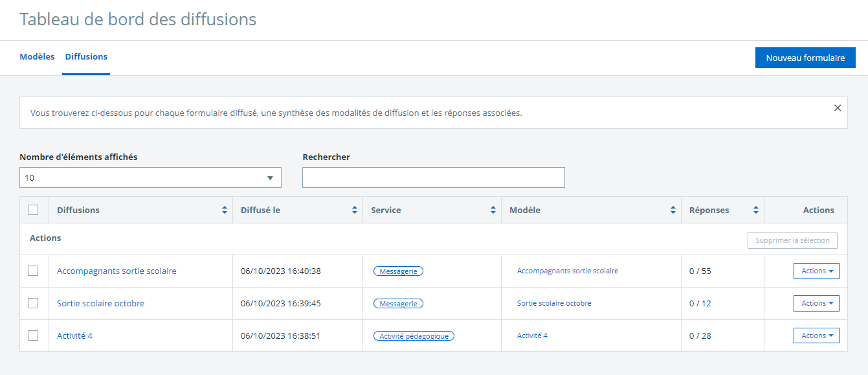The height and width of the screenshot is (375, 868).
Task: Sort by Réponses column arrows
Action: [x=755, y=210]
